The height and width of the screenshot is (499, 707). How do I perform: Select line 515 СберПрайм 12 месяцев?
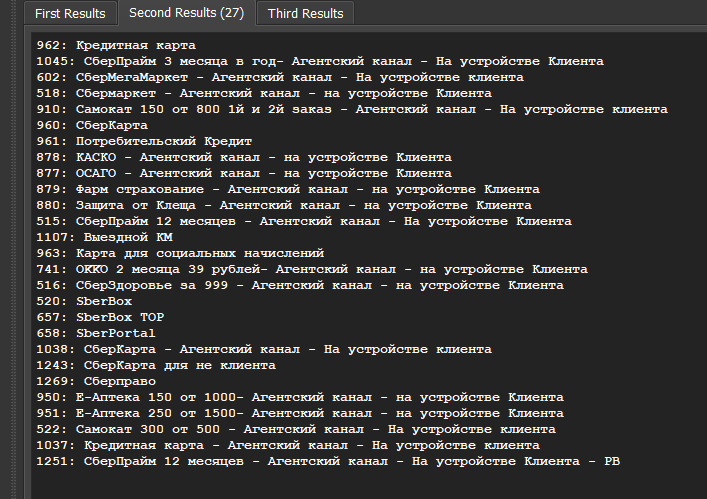304,221
